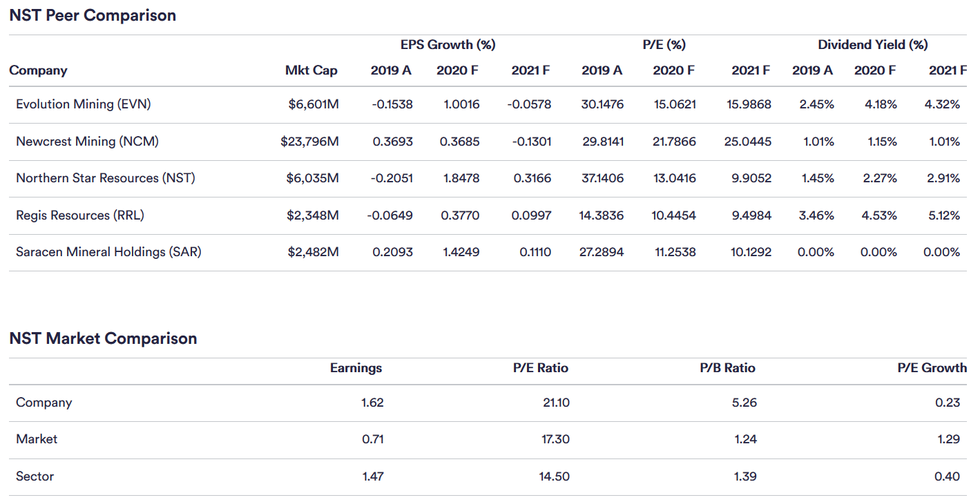Click the NST Peer Comparison heading
Viewport: 980px width, 502px height.
tap(93, 15)
